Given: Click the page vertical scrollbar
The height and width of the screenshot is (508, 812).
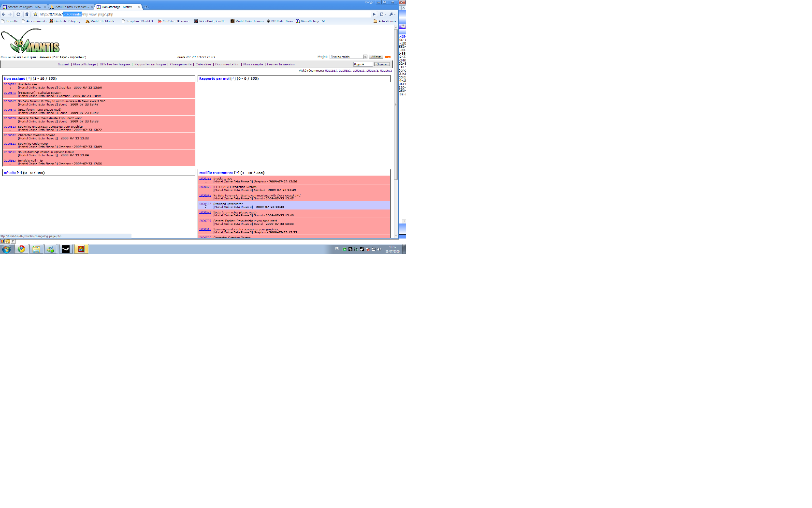Looking at the screenshot, I should 396,121.
